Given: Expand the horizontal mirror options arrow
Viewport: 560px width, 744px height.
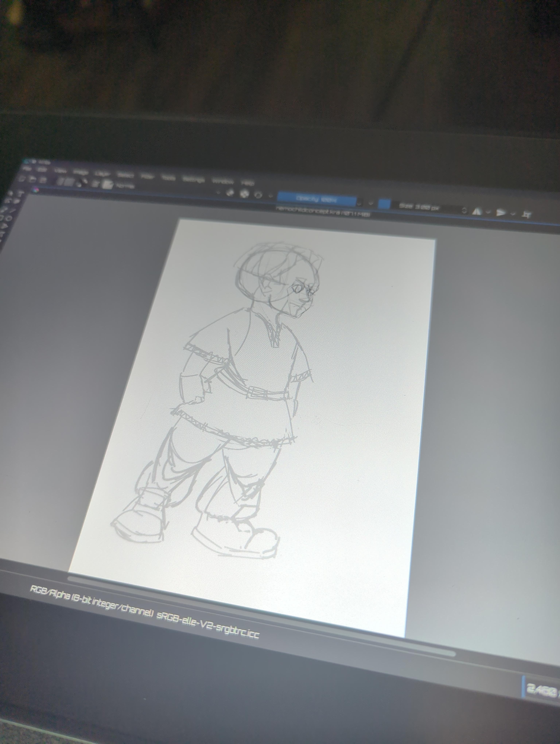Looking at the screenshot, I should [488, 212].
